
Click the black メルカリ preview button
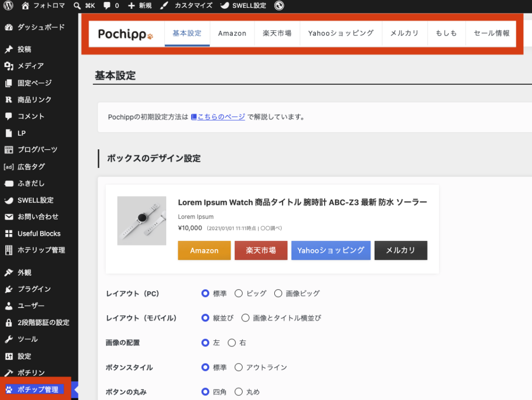pyautogui.click(x=401, y=251)
